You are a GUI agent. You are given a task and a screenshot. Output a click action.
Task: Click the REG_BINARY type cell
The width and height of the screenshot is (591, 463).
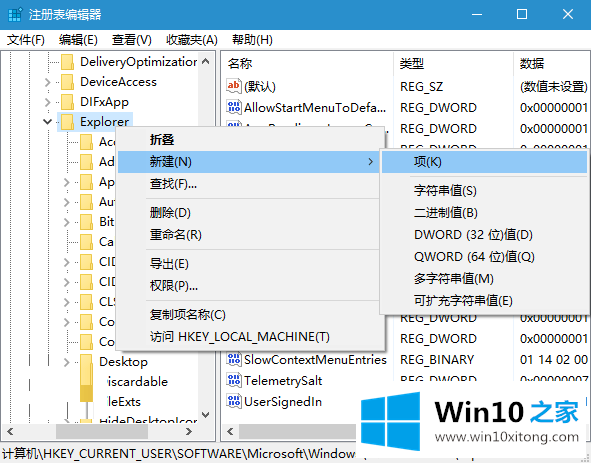[437, 360]
